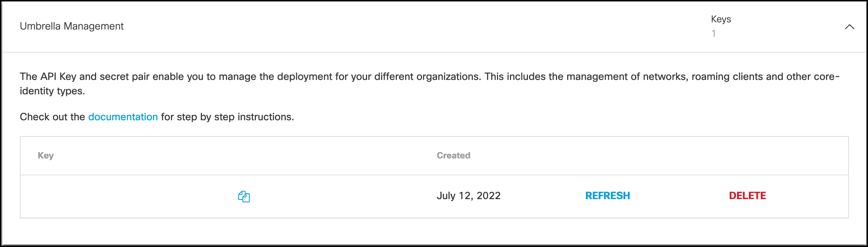Image resolution: width=868 pixels, height=247 pixels.
Task: Click the Umbrella Management section title
Action: [72, 26]
